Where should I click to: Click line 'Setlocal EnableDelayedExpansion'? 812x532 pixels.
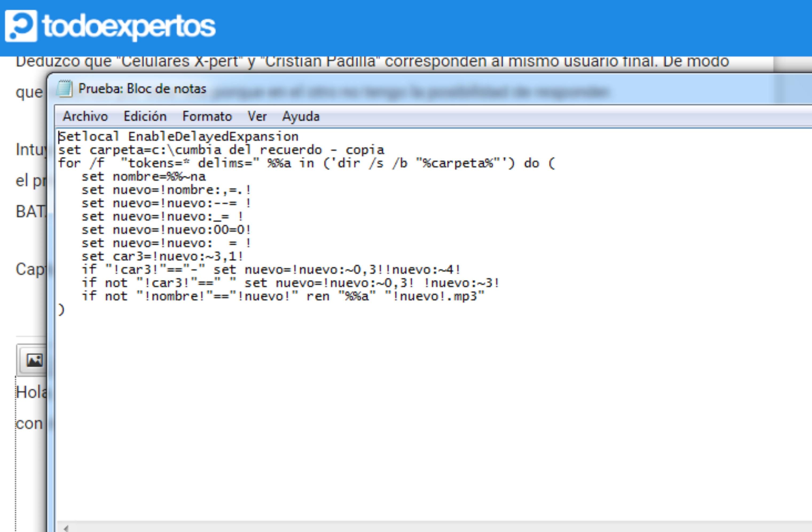tap(178, 137)
